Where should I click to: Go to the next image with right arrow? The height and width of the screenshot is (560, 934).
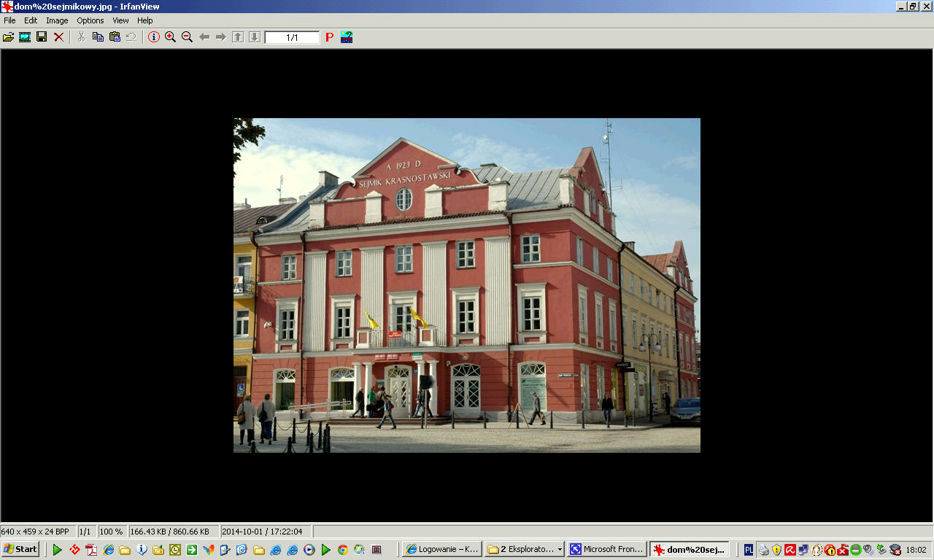(221, 37)
